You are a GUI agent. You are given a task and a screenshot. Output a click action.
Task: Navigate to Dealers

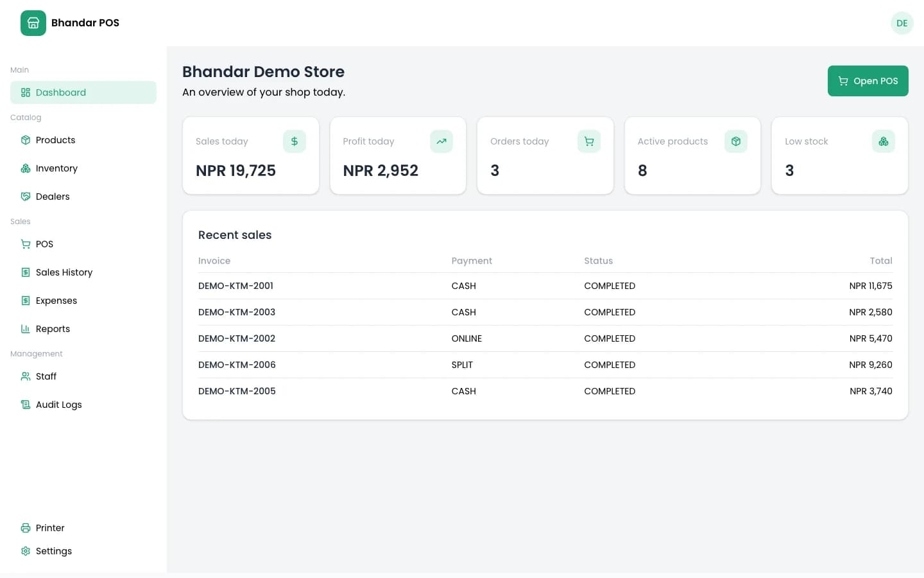click(83, 197)
